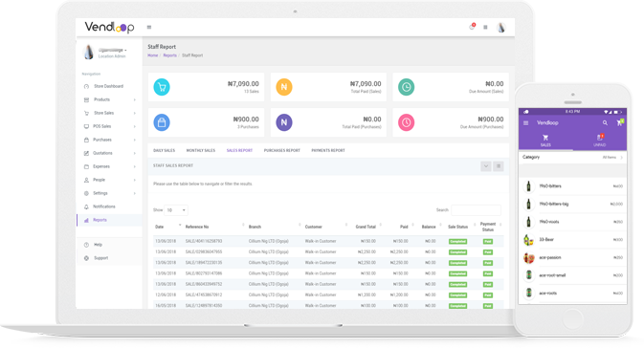644x348 pixels.
Task: Click the purple Naira icon on Total Paid Purchases
Action: coord(284,122)
